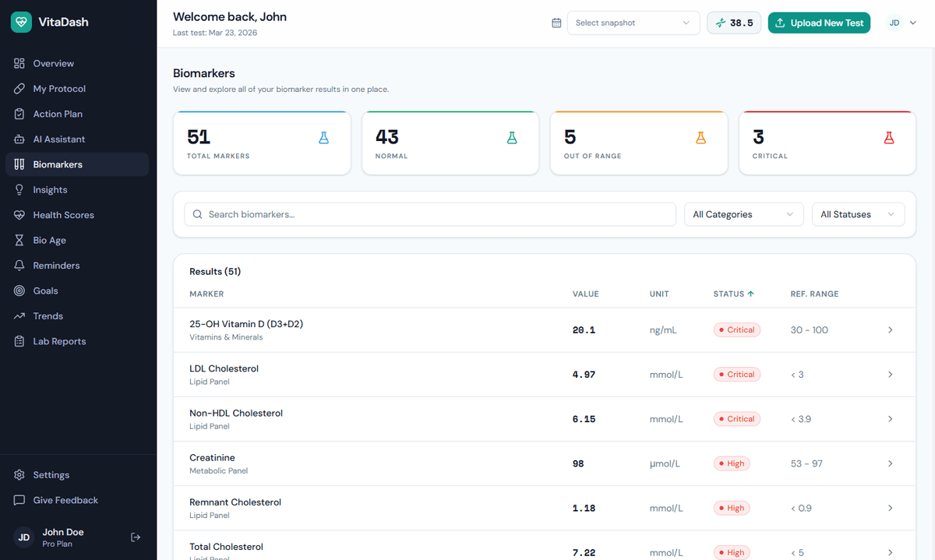Click the VitaDash logo icon
Image resolution: width=935 pixels, height=560 pixels.
coord(20,22)
